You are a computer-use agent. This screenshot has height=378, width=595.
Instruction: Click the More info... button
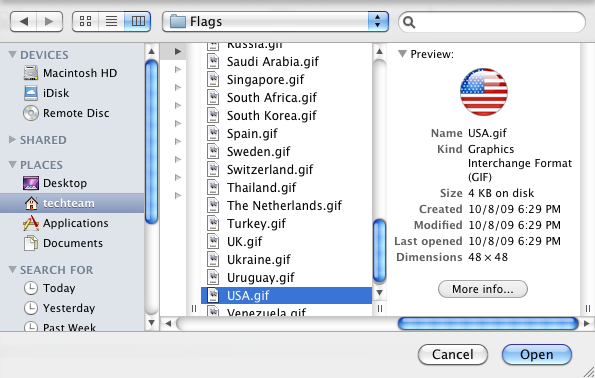(483, 289)
